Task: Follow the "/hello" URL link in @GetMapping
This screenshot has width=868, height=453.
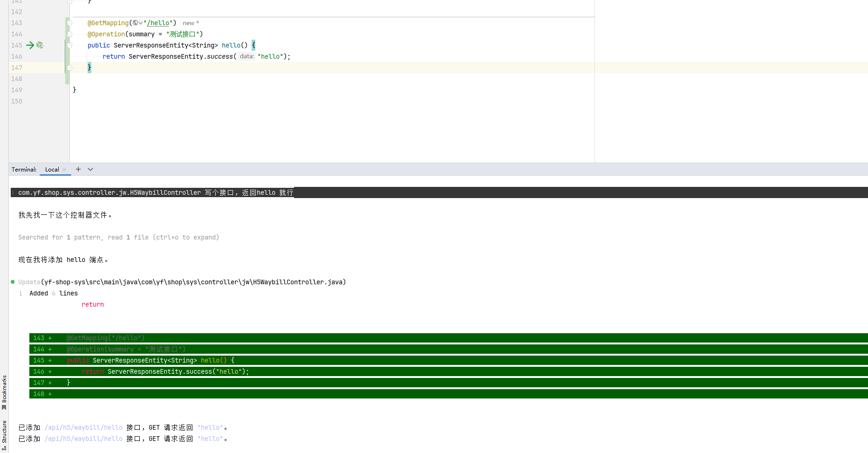Action: (158, 23)
